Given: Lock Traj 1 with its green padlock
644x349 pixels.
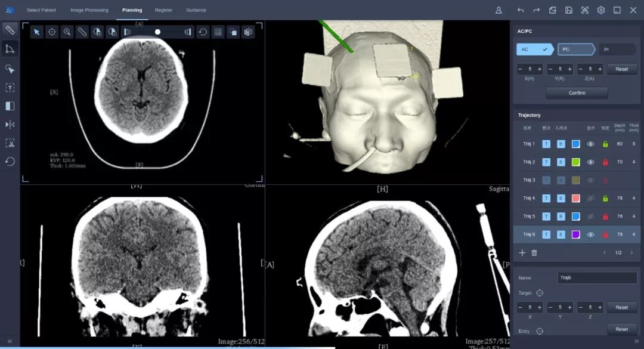Looking at the screenshot, I should (x=605, y=144).
